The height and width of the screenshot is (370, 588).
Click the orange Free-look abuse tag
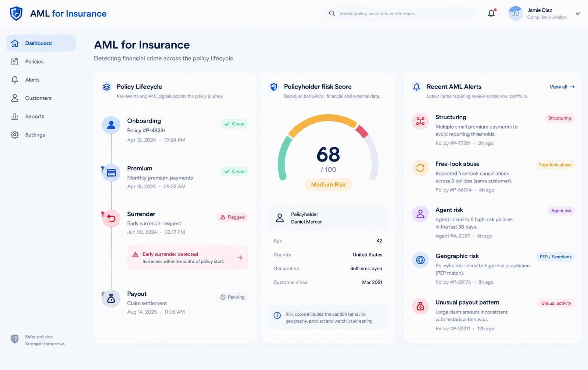click(x=555, y=165)
